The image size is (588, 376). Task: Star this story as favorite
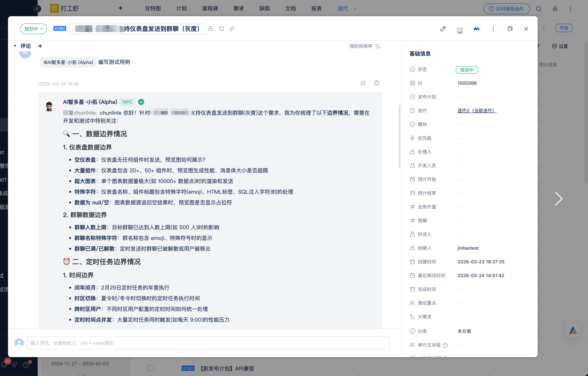221,29
